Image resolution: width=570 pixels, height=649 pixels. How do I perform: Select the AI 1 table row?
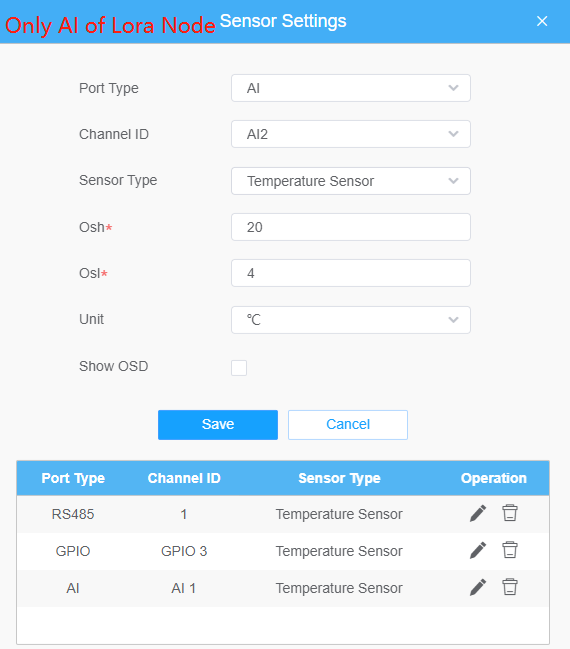point(283,588)
